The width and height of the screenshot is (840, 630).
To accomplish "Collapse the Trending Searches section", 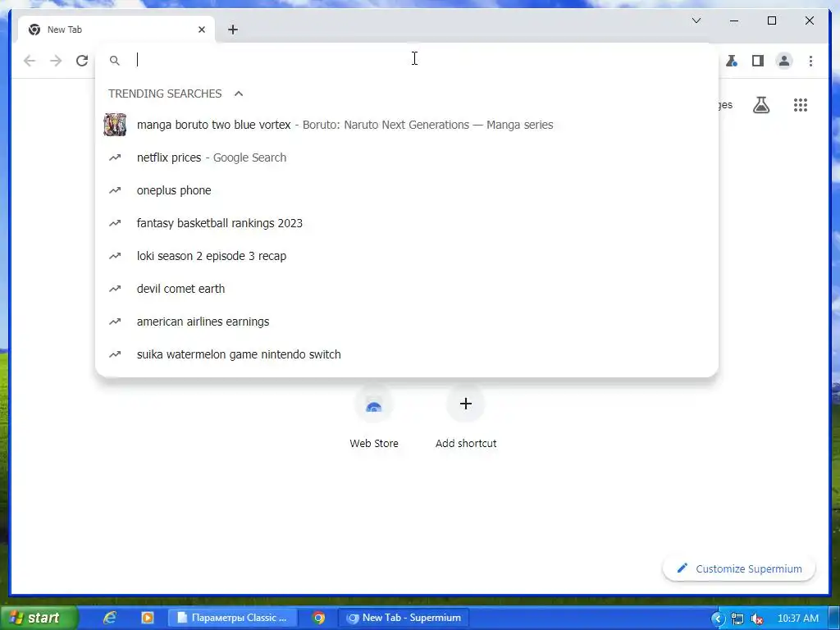I will pos(239,94).
